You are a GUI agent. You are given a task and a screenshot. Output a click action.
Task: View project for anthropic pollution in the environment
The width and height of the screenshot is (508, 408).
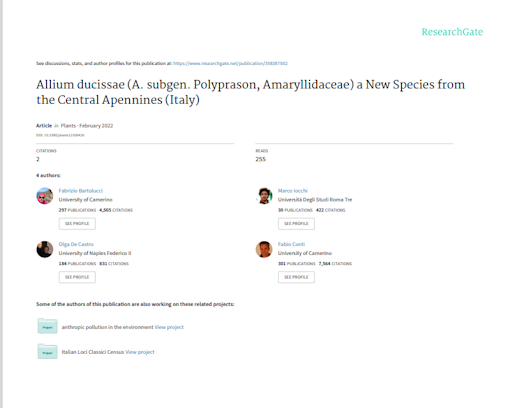169,327
